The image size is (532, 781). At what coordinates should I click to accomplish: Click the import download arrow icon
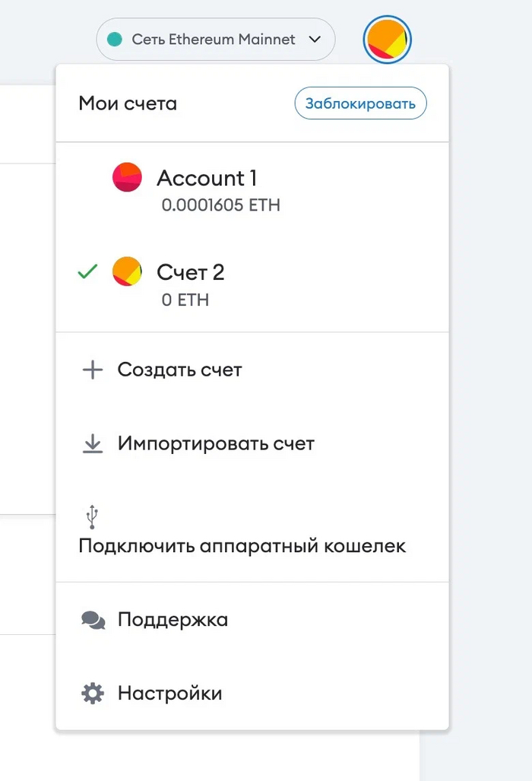[x=92, y=443]
